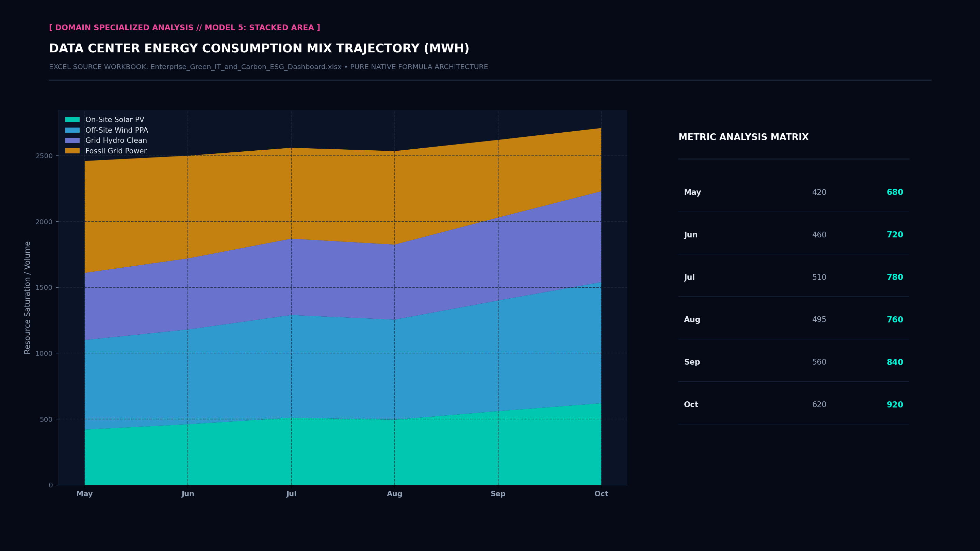Click the Off-Site Wind PPA legend swatch
The image size is (980, 551).
pyautogui.click(x=72, y=130)
